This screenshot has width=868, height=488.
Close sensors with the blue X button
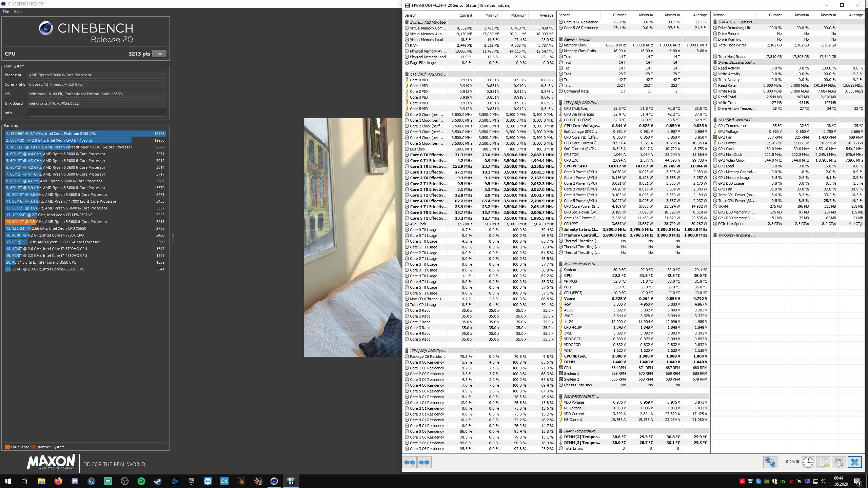(854, 462)
